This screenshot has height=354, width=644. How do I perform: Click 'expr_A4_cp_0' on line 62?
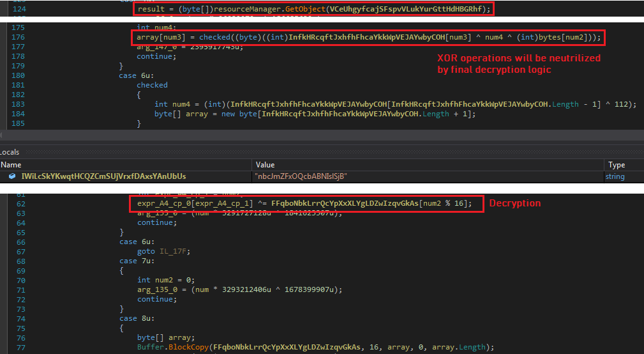164,204
